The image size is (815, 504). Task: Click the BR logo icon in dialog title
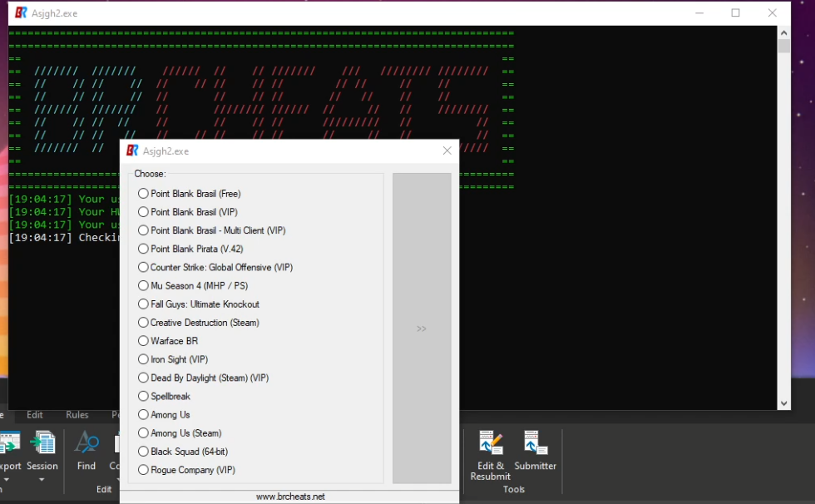coord(132,151)
